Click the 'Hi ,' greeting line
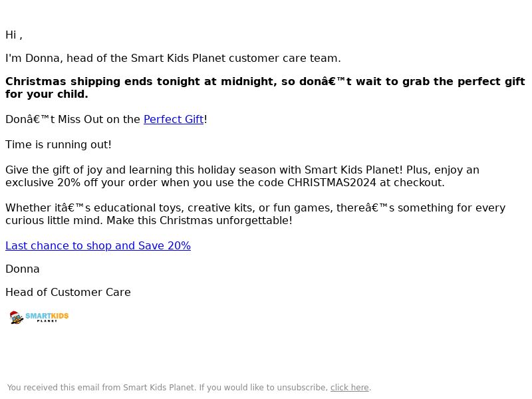 click(x=14, y=35)
